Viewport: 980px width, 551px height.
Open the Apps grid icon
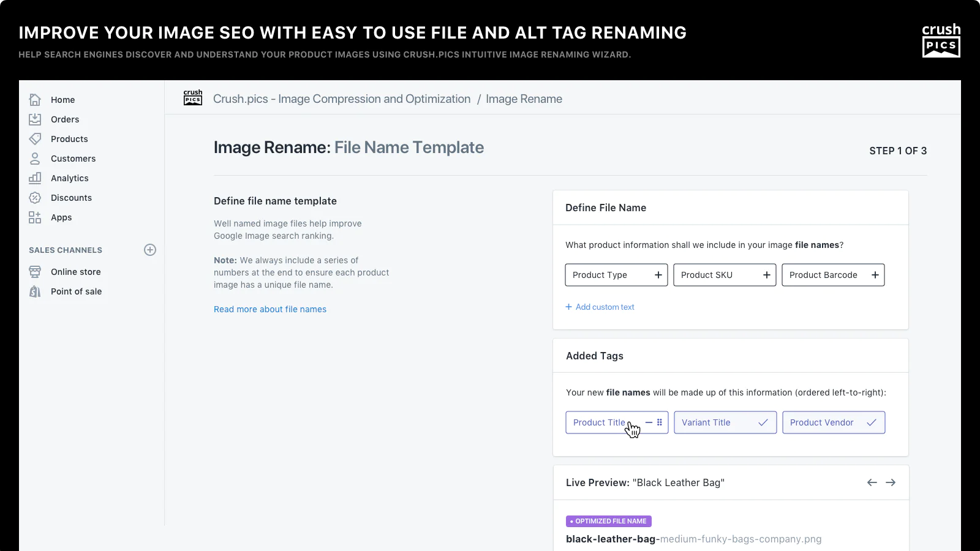pyautogui.click(x=35, y=217)
